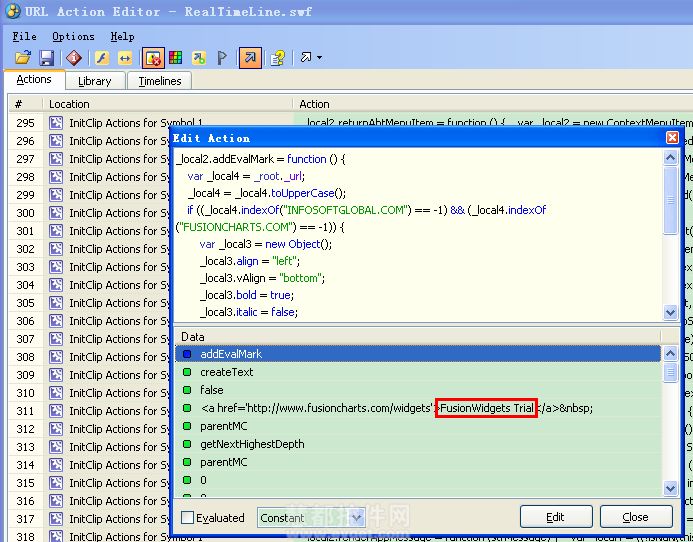The height and width of the screenshot is (542, 693).
Task: Switch to the Library tab
Action: (x=95, y=81)
